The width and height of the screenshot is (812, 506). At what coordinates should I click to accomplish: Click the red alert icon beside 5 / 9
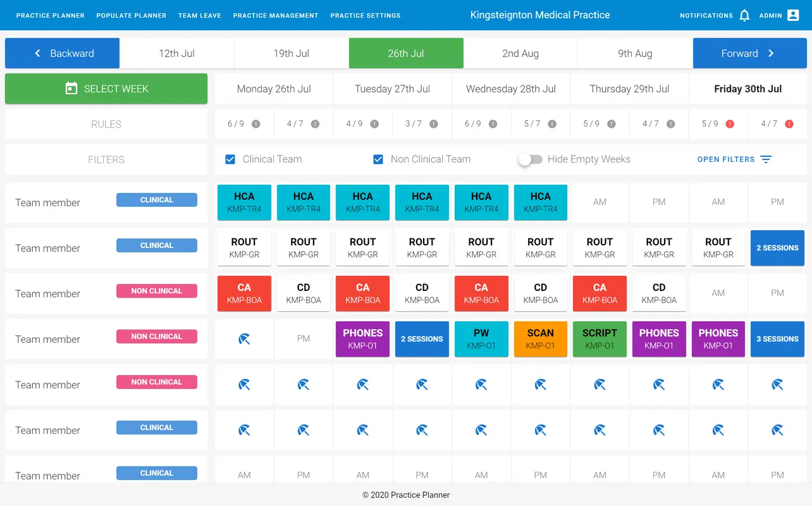click(x=730, y=124)
